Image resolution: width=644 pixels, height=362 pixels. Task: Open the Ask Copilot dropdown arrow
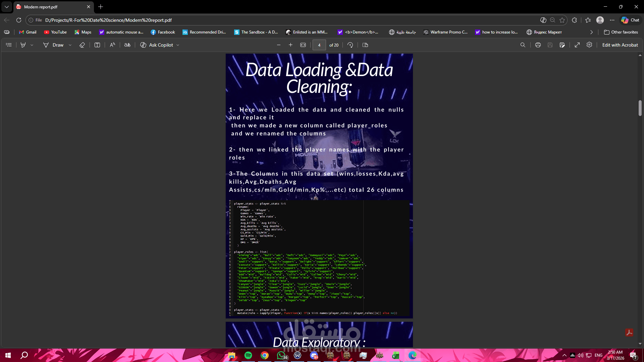click(178, 45)
